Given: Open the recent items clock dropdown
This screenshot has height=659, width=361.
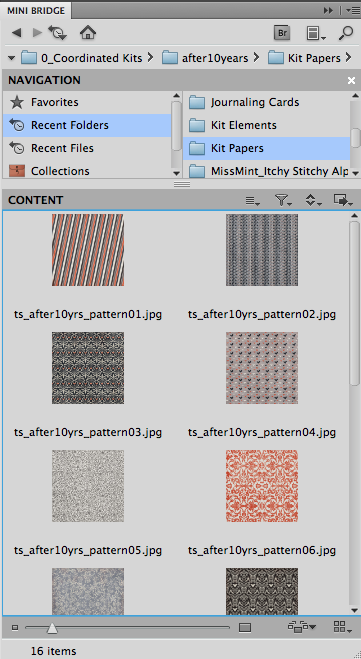Looking at the screenshot, I should [58, 33].
